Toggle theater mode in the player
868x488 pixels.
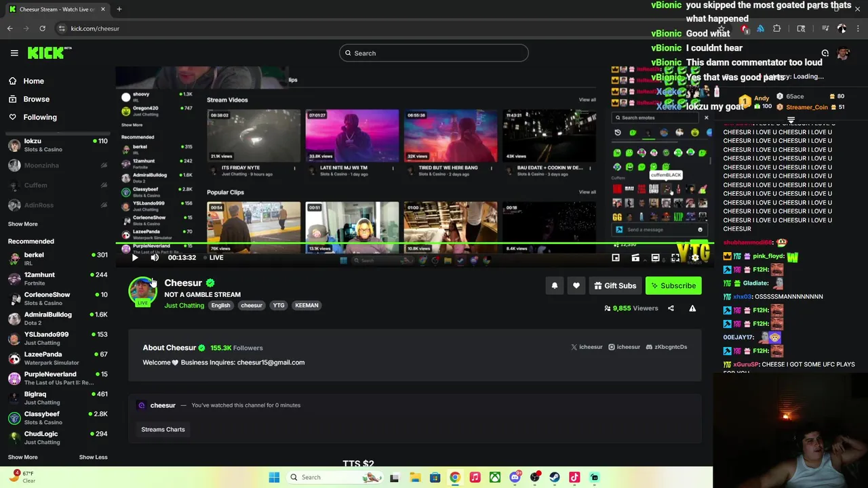(655, 258)
